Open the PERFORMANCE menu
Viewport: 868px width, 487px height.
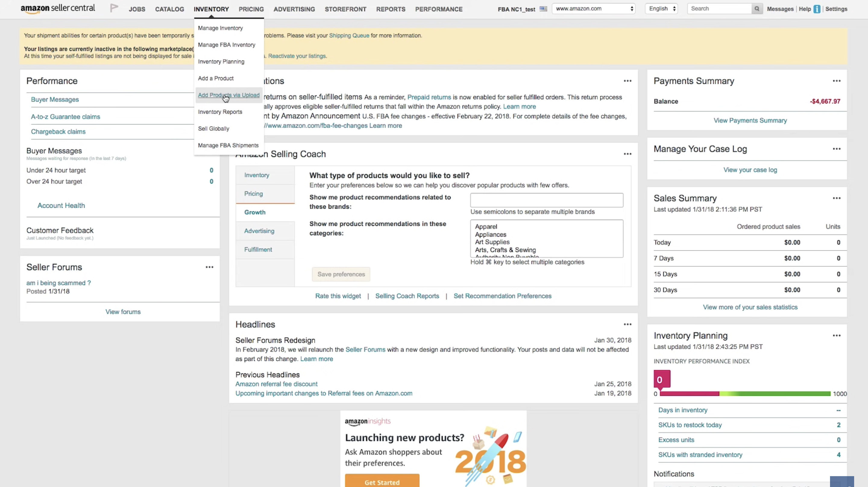(439, 9)
